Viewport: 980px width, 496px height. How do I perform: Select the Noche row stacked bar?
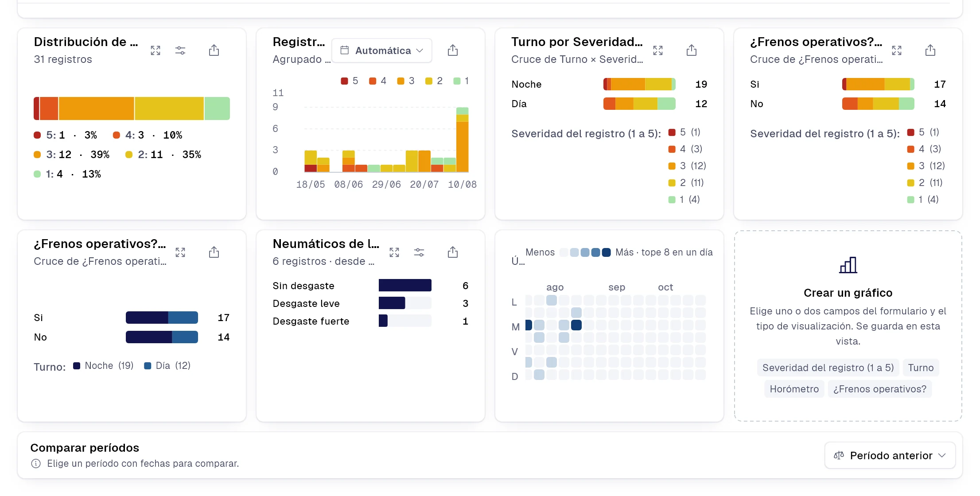click(639, 84)
